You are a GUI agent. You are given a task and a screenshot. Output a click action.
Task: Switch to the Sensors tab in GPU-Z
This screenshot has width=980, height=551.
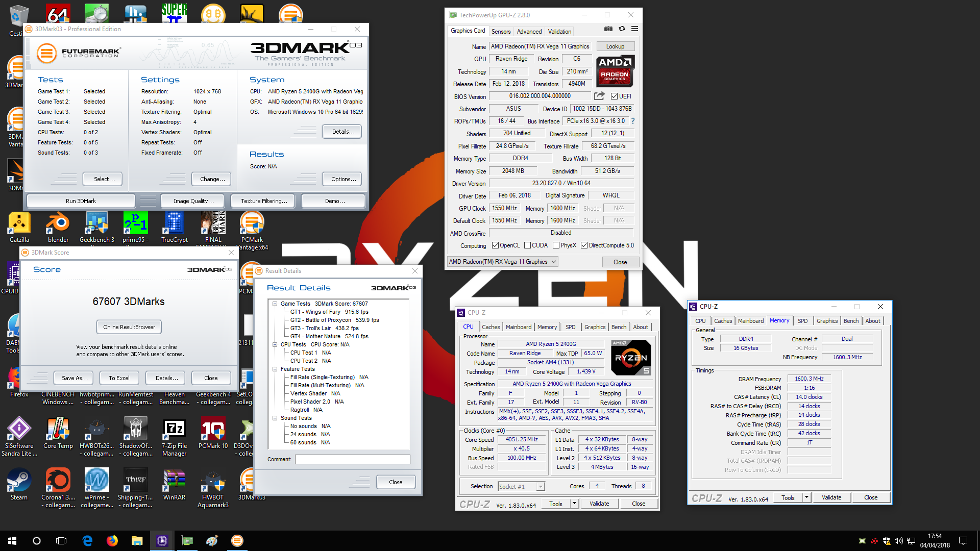[501, 32]
